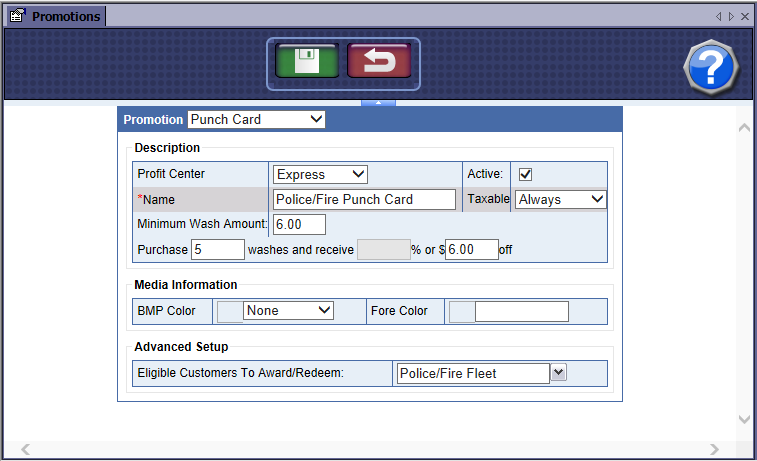Click the dollar amount off field
Viewport: 757px width, 461px height.
tap(471, 249)
